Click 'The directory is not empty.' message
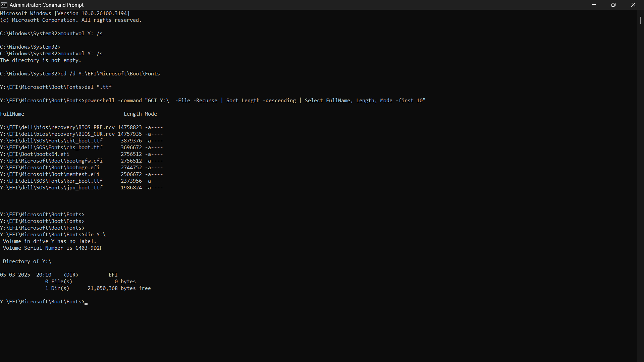Screen dimensions: 644x362 click(41, 60)
